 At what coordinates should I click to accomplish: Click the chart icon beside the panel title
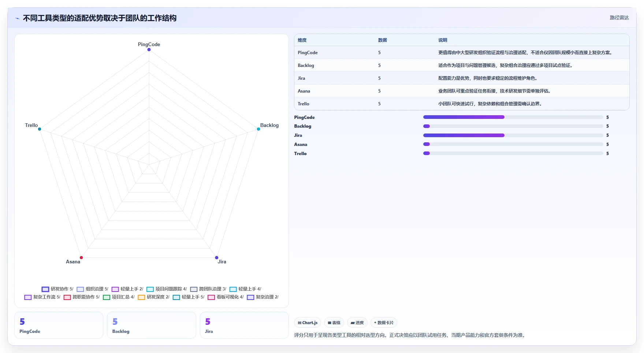17,18
